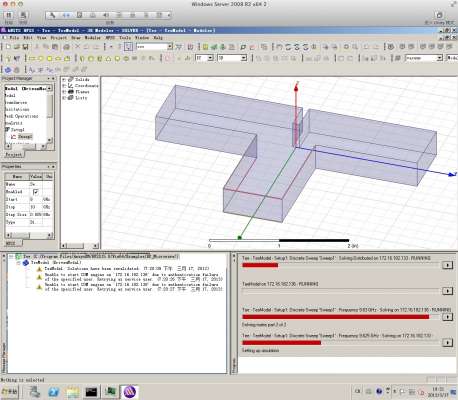The width and height of the screenshot is (458, 400).
Task: Click the model tree horizontal scrollbar
Action: (80, 246)
